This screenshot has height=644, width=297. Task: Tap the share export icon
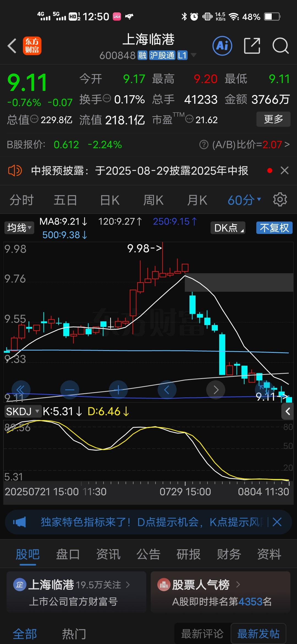(252, 46)
